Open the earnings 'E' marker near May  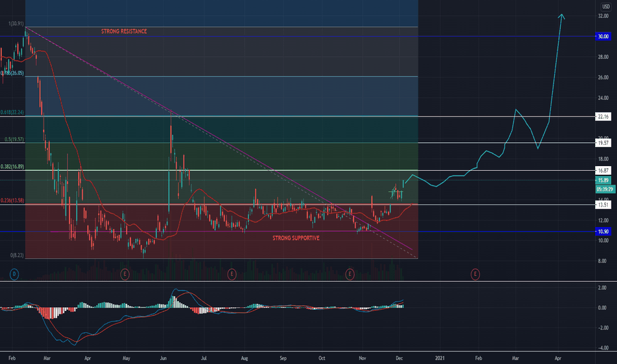[x=124, y=274]
